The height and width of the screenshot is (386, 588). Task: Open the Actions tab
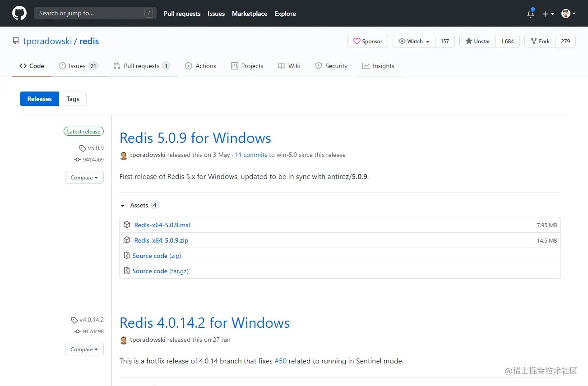(201, 66)
